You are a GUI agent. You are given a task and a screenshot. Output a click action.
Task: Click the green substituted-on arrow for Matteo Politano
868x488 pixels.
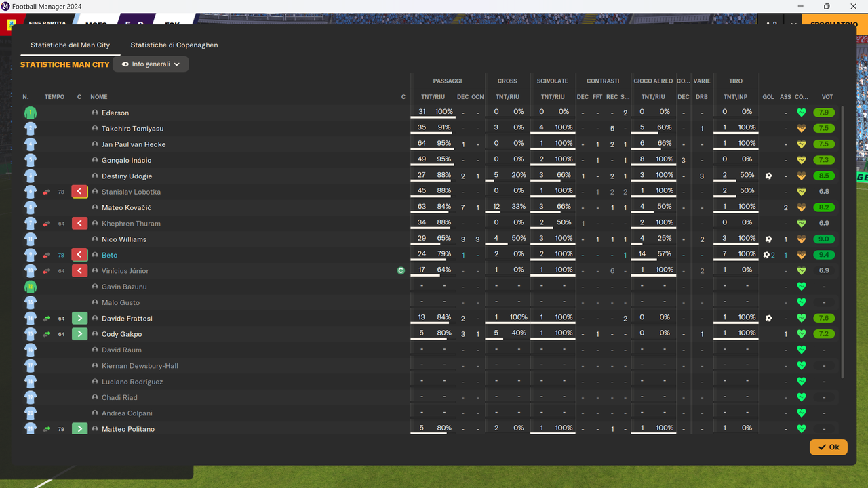point(79,429)
